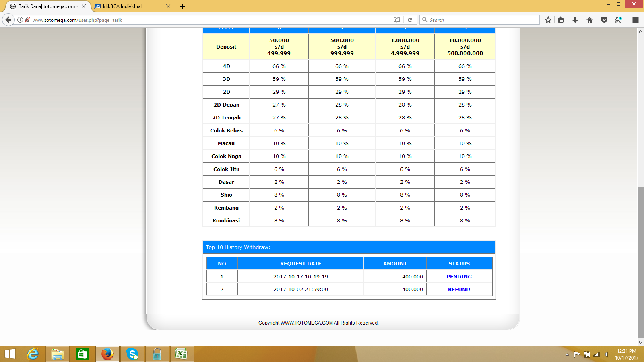
Task: Show hidden system tray icons
Action: click(567, 354)
